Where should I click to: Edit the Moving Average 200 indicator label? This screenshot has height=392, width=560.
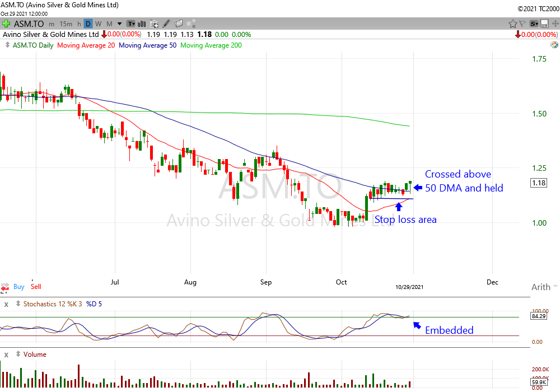[211, 45]
